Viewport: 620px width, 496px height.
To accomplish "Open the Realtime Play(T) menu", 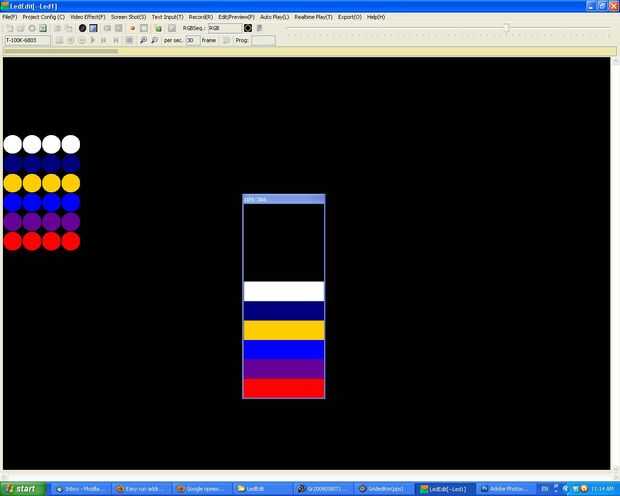I will pyautogui.click(x=314, y=17).
